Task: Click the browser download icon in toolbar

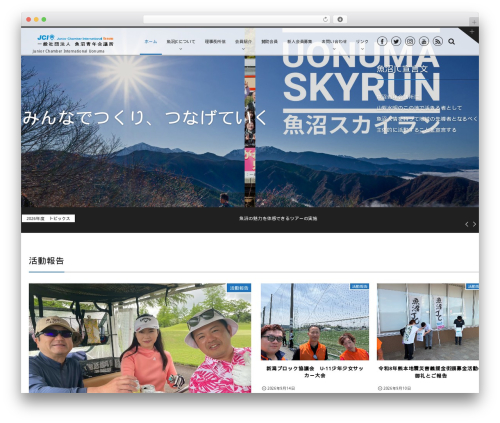Action: pos(340,19)
